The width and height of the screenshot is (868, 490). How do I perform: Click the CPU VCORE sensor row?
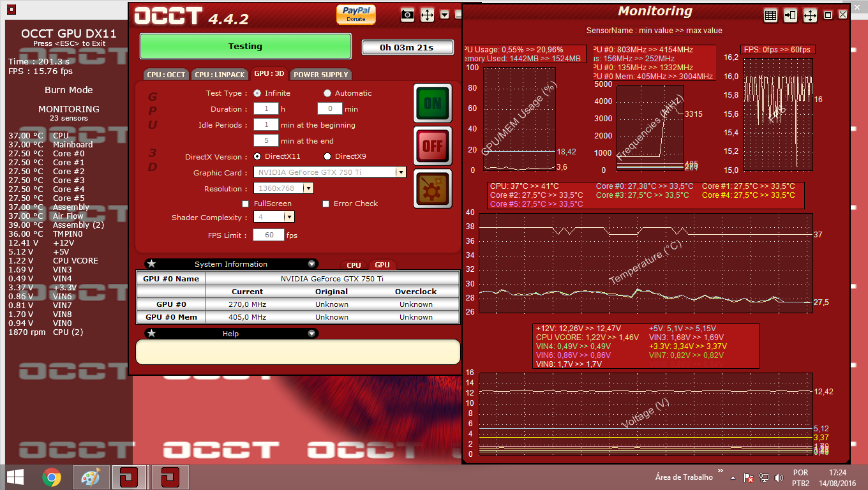point(54,260)
